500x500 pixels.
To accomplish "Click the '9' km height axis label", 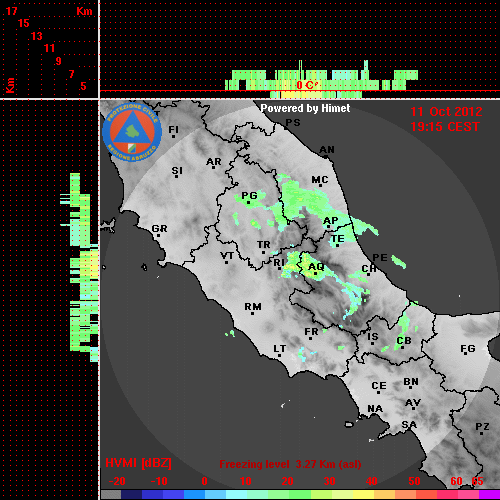I will [59, 61].
